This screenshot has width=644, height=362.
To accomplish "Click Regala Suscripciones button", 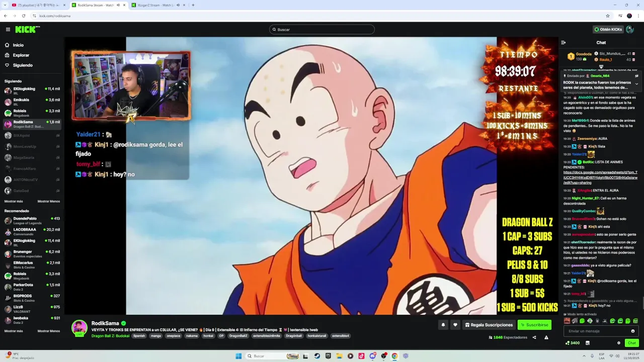I will coord(489,325).
